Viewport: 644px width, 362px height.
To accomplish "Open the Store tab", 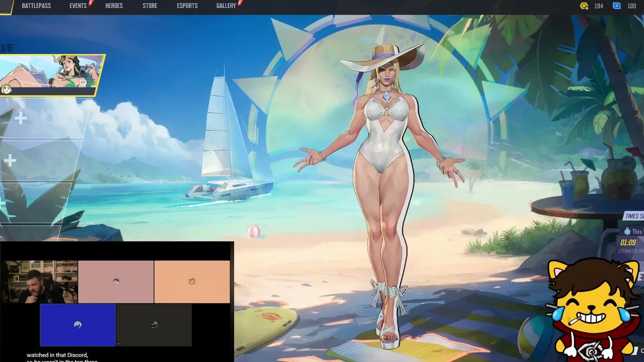I will 150,6.
